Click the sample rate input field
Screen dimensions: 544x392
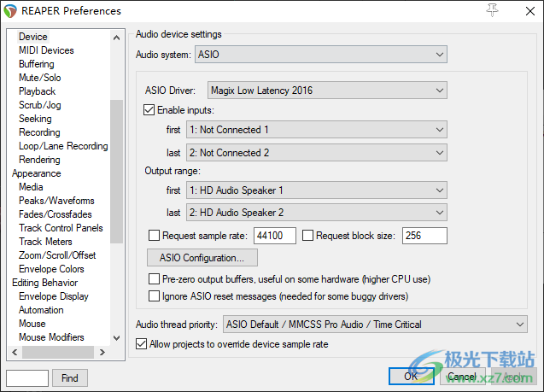[275, 236]
